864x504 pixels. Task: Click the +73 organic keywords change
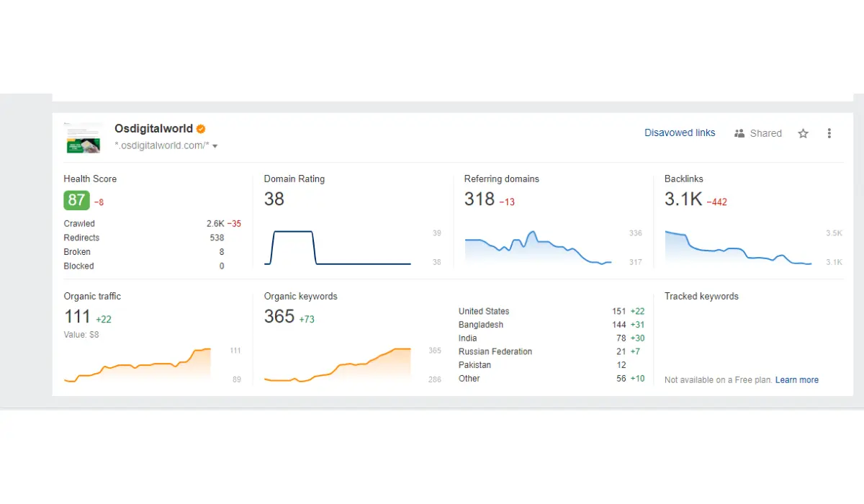coord(307,320)
